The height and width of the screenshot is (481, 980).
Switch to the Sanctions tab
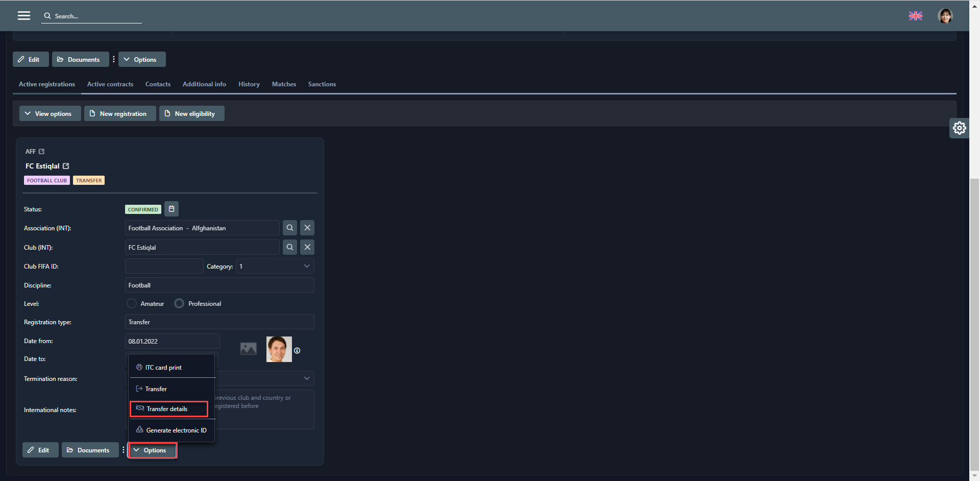tap(322, 84)
